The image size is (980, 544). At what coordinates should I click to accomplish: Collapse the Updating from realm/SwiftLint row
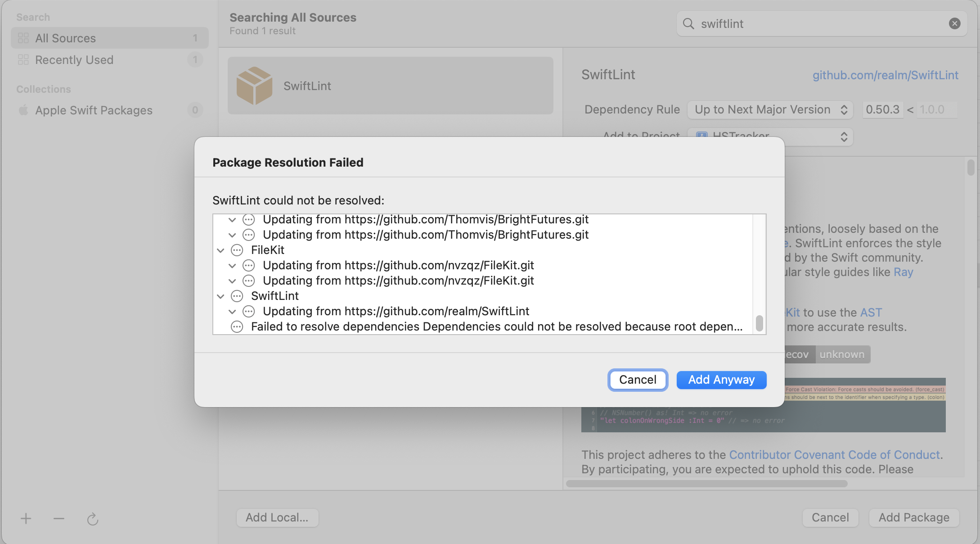[x=232, y=312]
